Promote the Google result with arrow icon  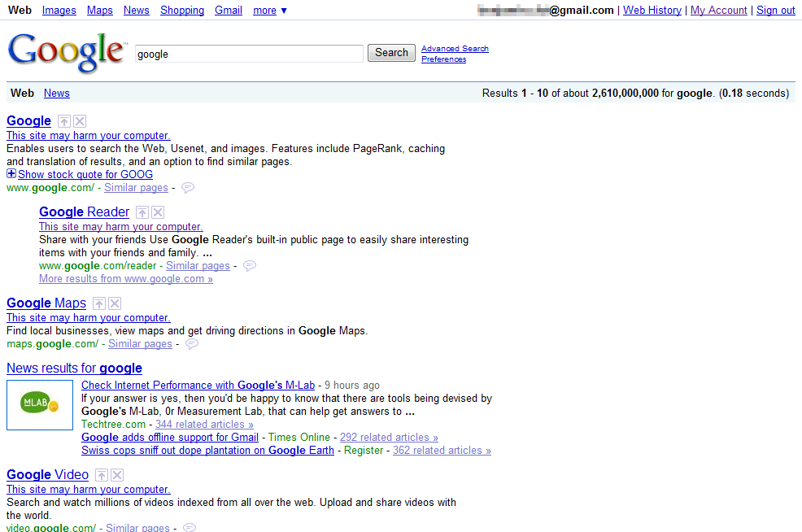pyautogui.click(x=64, y=121)
